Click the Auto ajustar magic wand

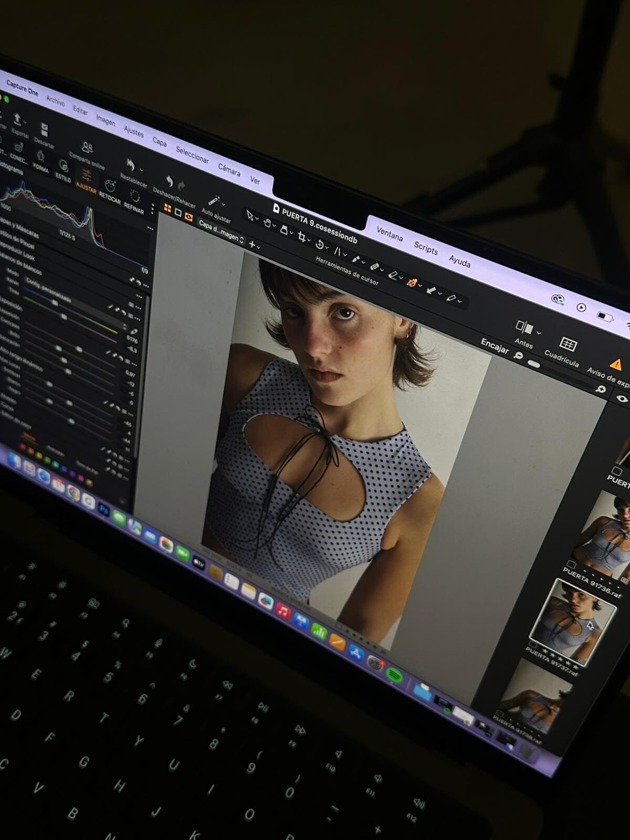[214, 200]
